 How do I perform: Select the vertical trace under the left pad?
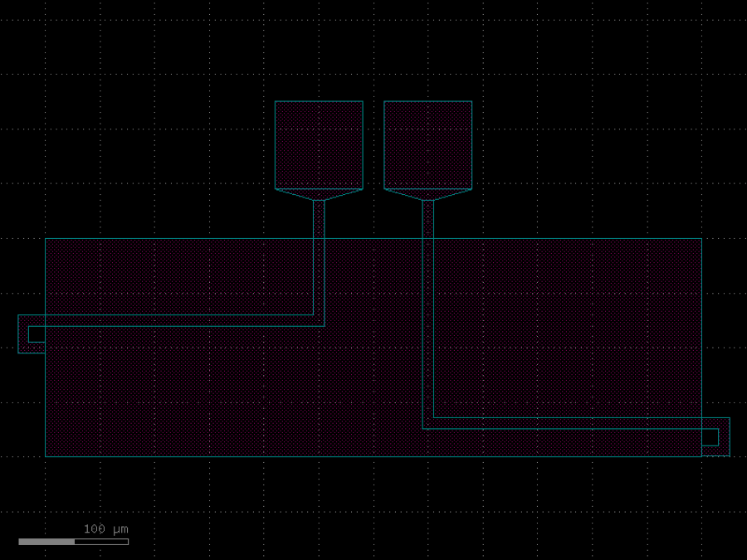pos(319,263)
